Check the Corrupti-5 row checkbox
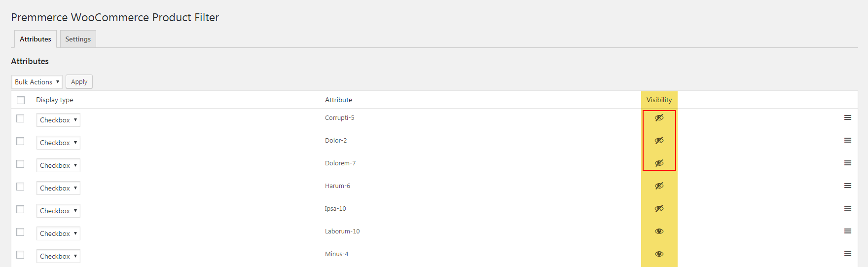 pos(20,118)
